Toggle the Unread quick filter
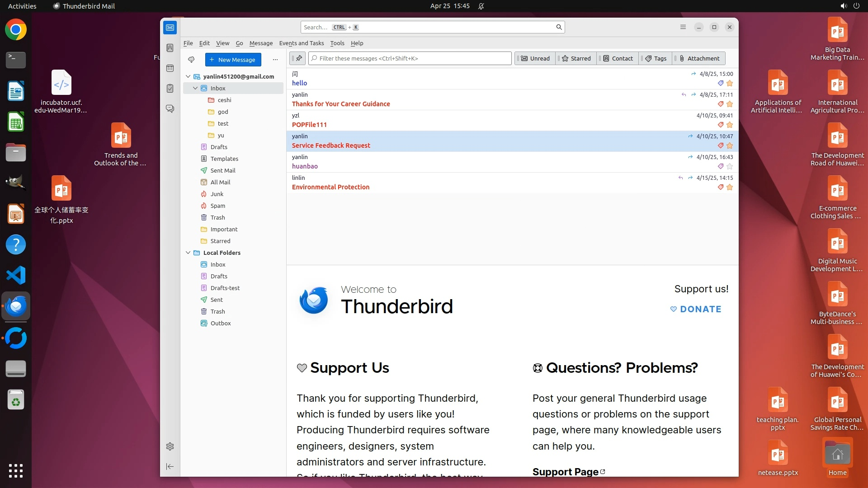 535,58
